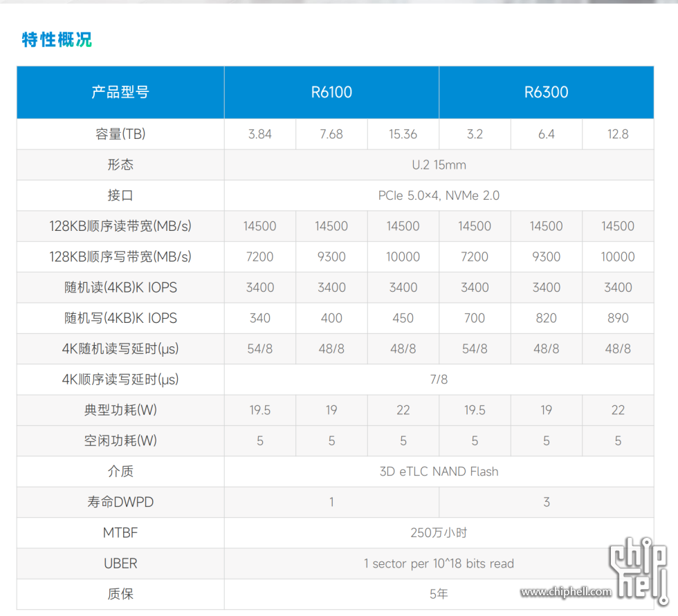
Task: Click the U.2 15mm form factor value
Action: (x=439, y=165)
